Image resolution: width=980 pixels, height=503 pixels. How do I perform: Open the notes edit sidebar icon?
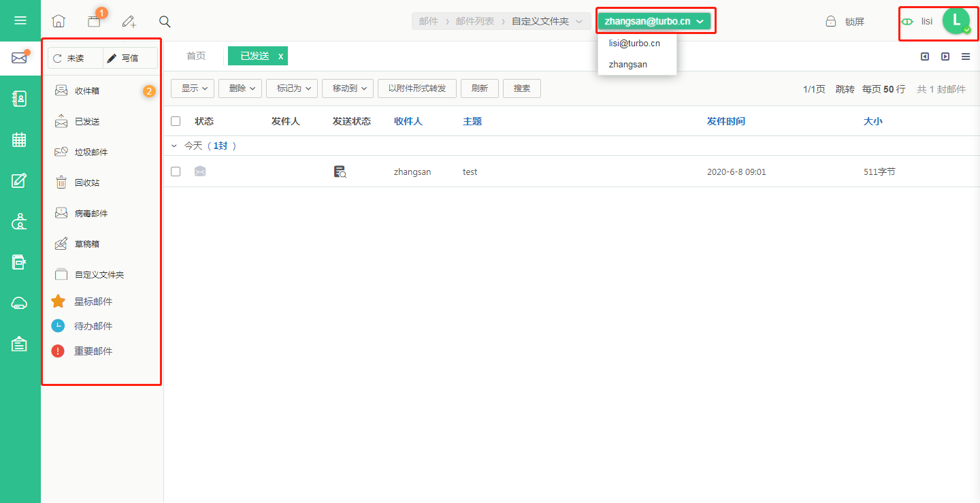[x=20, y=180]
